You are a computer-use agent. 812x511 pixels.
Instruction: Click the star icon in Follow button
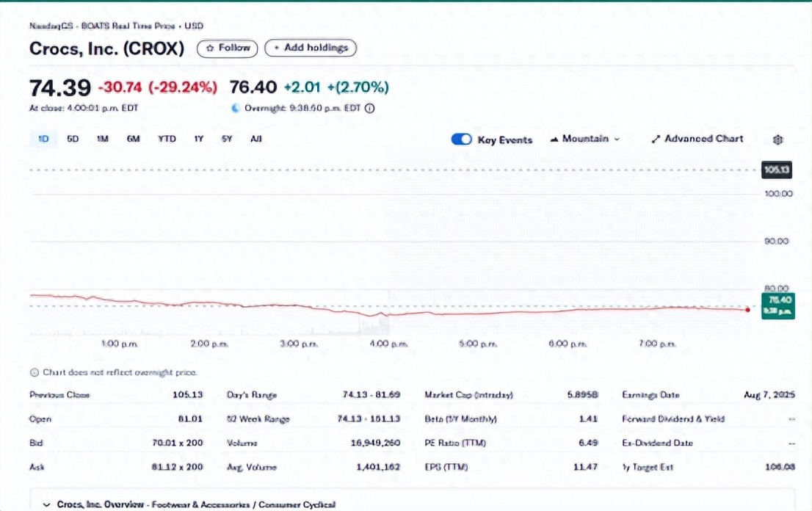coord(210,48)
